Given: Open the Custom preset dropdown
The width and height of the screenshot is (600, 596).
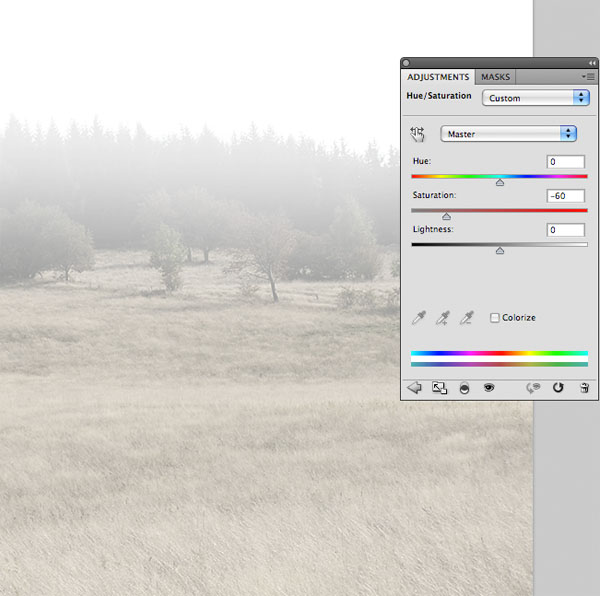Looking at the screenshot, I should 536,98.
